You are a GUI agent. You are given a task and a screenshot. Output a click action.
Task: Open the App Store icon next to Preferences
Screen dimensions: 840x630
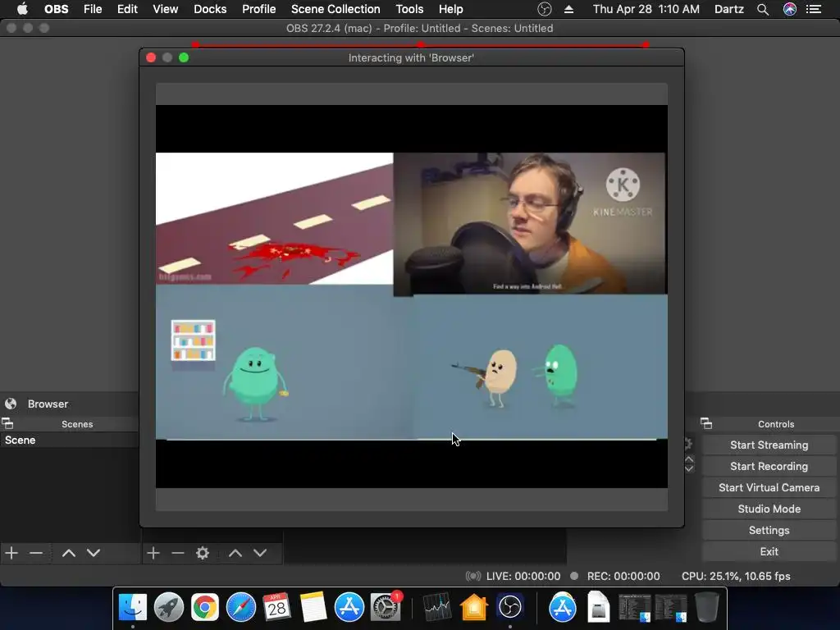pyautogui.click(x=349, y=608)
